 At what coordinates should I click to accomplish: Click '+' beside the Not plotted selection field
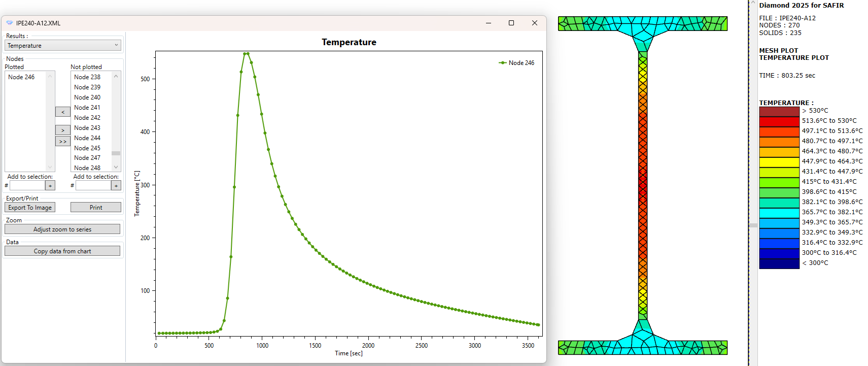[116, 186]
